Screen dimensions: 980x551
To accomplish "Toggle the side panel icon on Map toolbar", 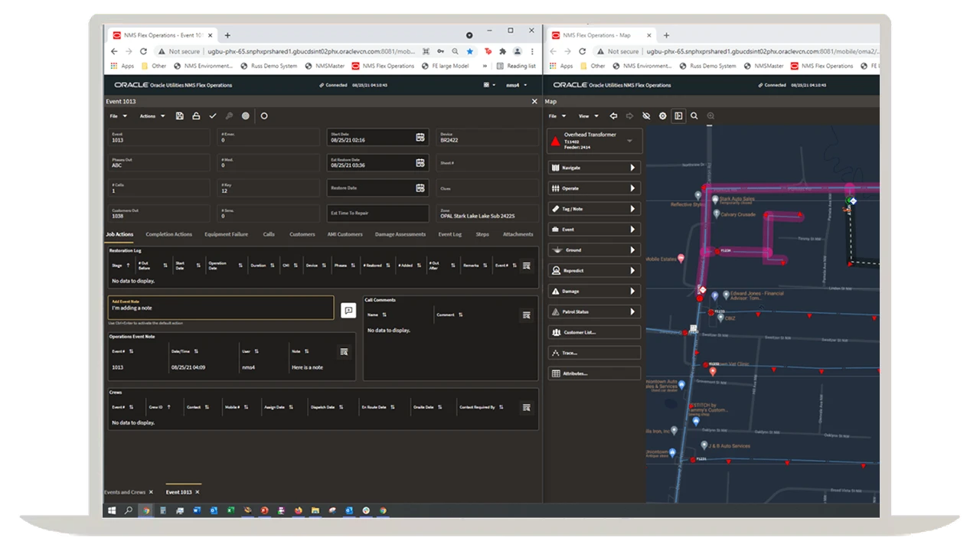I will [x=678, y=116].
